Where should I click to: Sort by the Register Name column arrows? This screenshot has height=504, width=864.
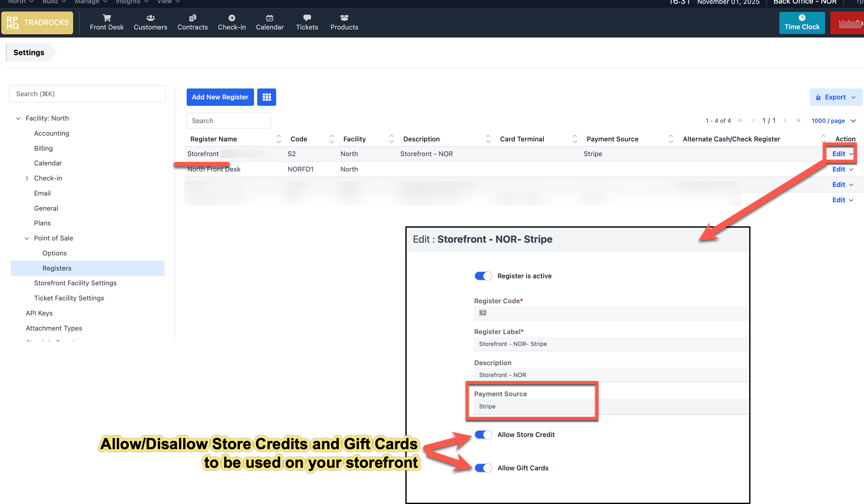(x=278, y=139)
